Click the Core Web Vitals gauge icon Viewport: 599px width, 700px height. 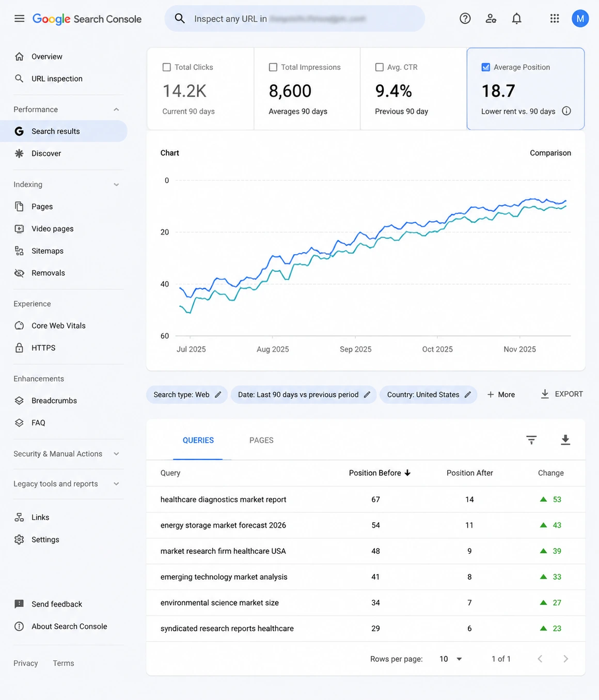tap(19, 325)
